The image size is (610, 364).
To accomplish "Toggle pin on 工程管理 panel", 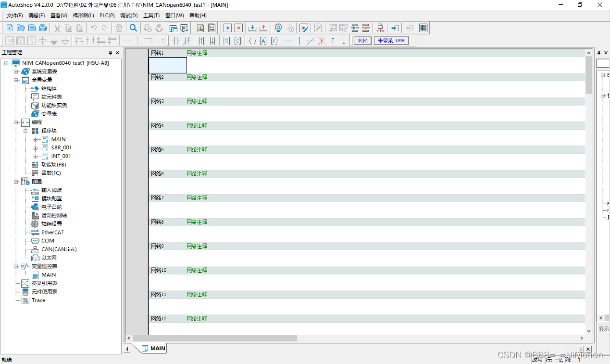I will [110, 53].
